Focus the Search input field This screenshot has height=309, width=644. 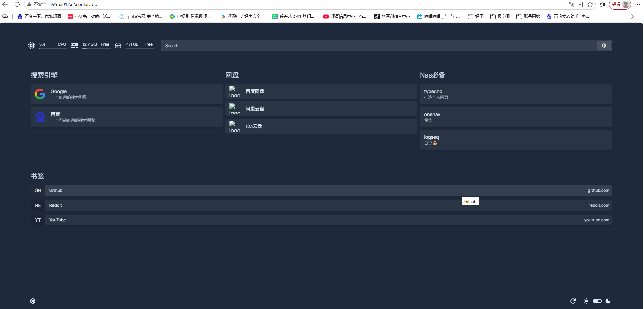tap(379, 45)
